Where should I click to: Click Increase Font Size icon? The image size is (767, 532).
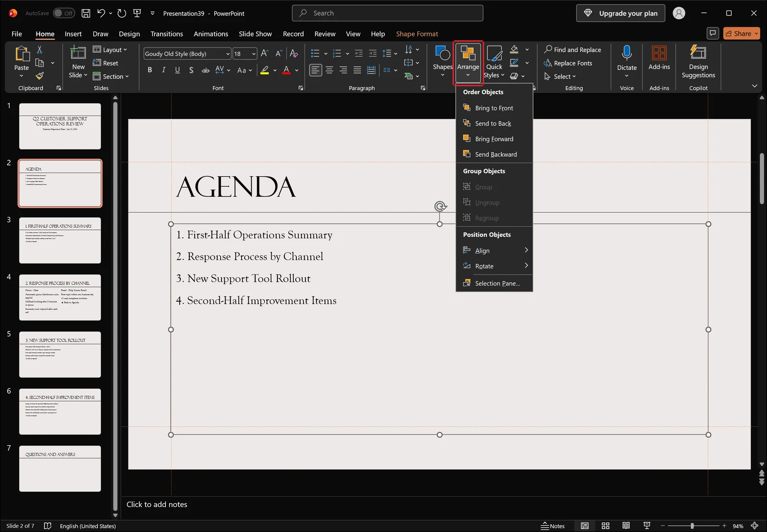coord(265,54)
